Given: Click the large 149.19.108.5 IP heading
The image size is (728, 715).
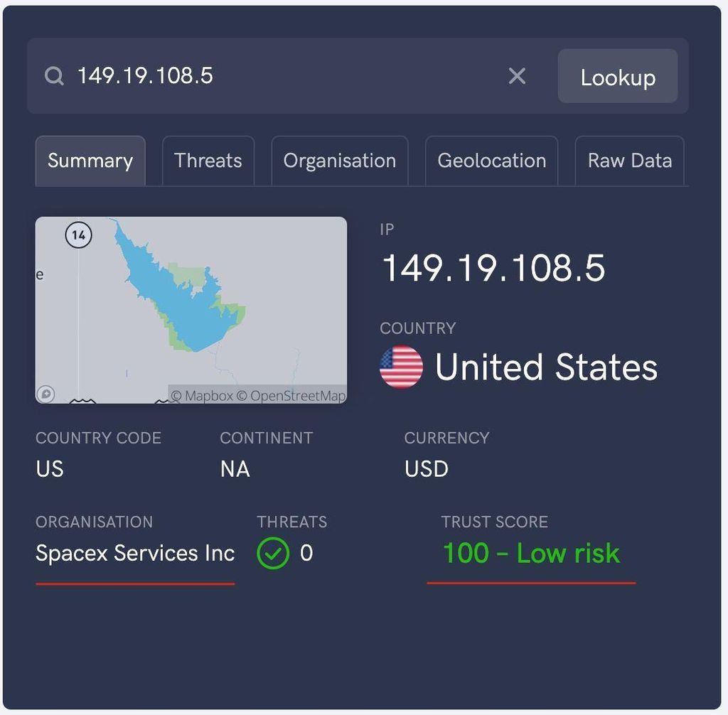Looking at the screenshot, I should (493, 269).
